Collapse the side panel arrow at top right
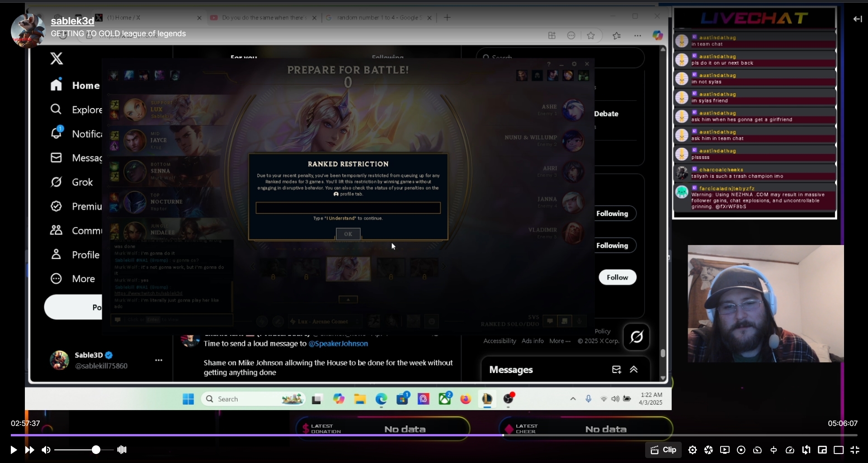 click(858, 19)
